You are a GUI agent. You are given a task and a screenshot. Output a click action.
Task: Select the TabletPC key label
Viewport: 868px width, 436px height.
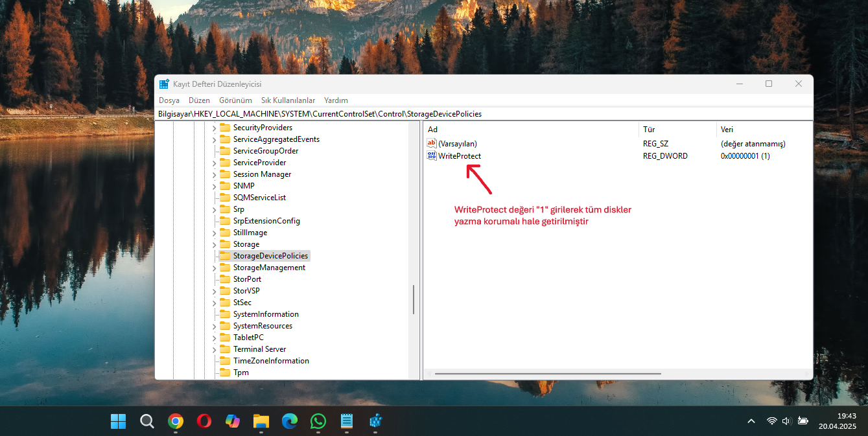(x=248, y=338)
